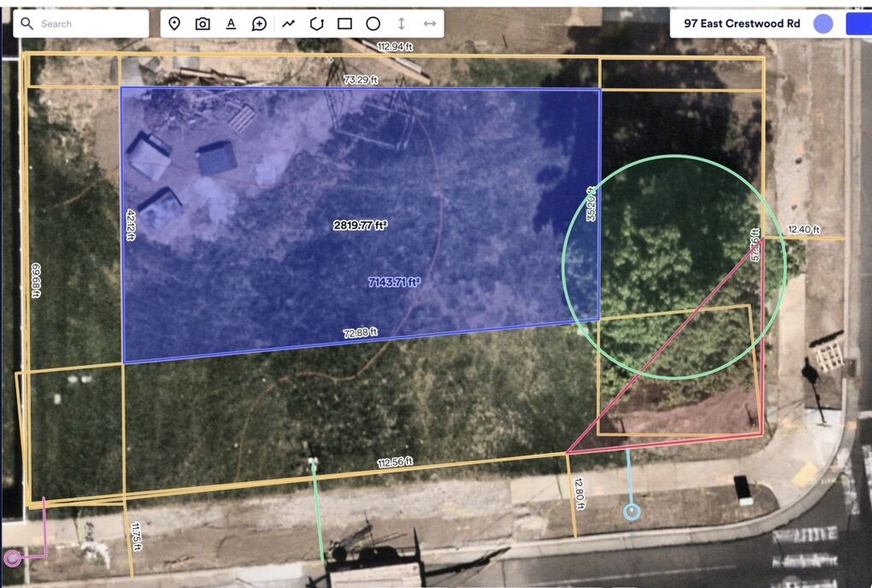Select the horizontal measure arrow tool

(x=429, y=24)
